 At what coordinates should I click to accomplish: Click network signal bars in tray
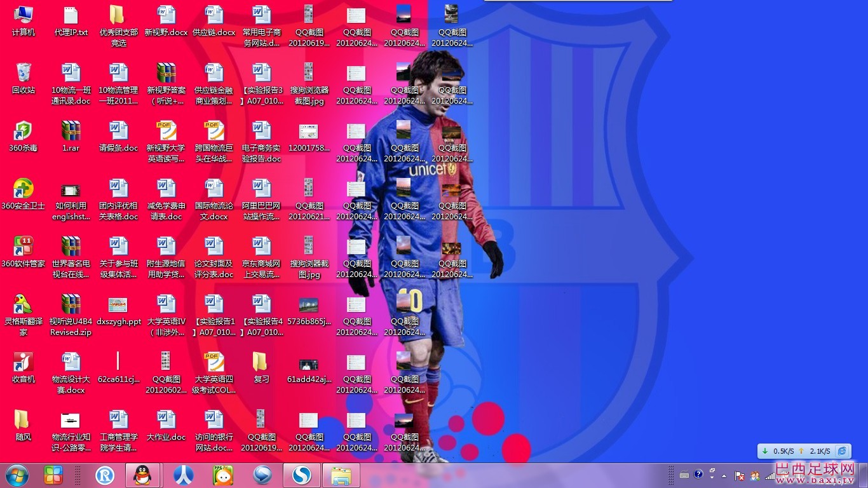tap(770, 475)
